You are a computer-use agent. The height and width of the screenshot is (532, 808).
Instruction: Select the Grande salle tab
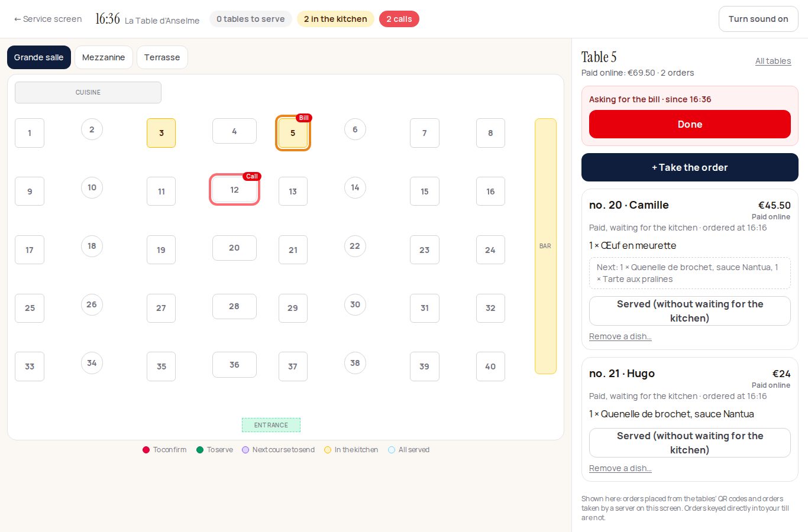coord(39,57)
